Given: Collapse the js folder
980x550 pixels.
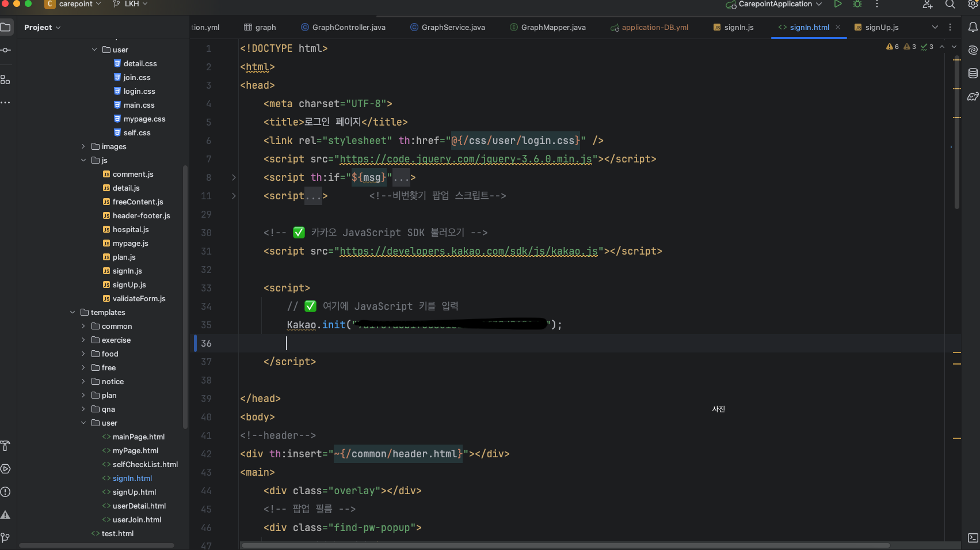Looking at the screenshot, I should 83,160.
